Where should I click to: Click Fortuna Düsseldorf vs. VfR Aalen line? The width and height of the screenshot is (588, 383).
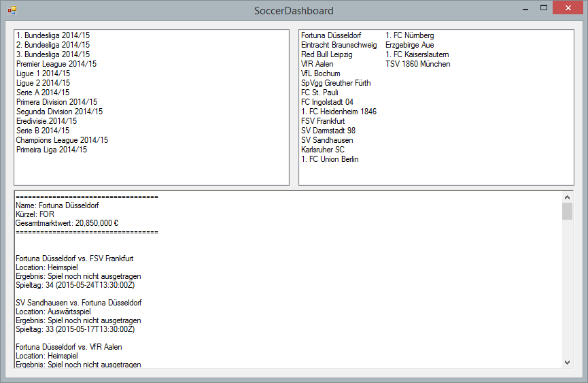(69, 347)
